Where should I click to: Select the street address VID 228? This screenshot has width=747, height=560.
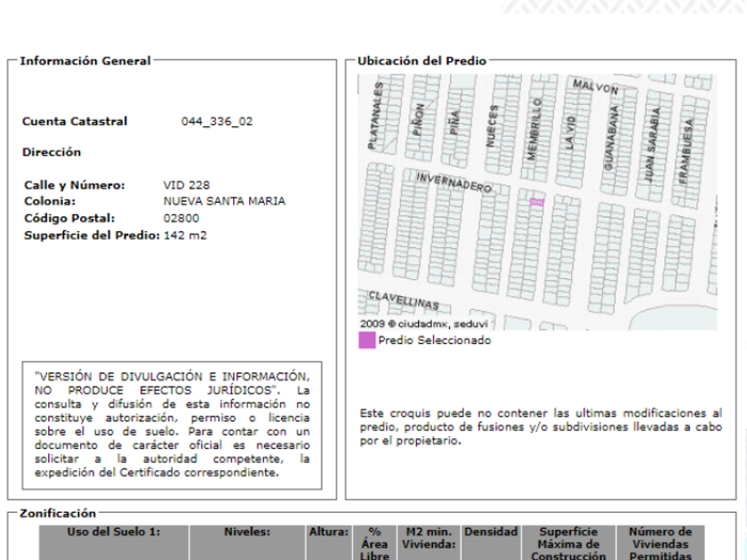[x=186, y=185]
